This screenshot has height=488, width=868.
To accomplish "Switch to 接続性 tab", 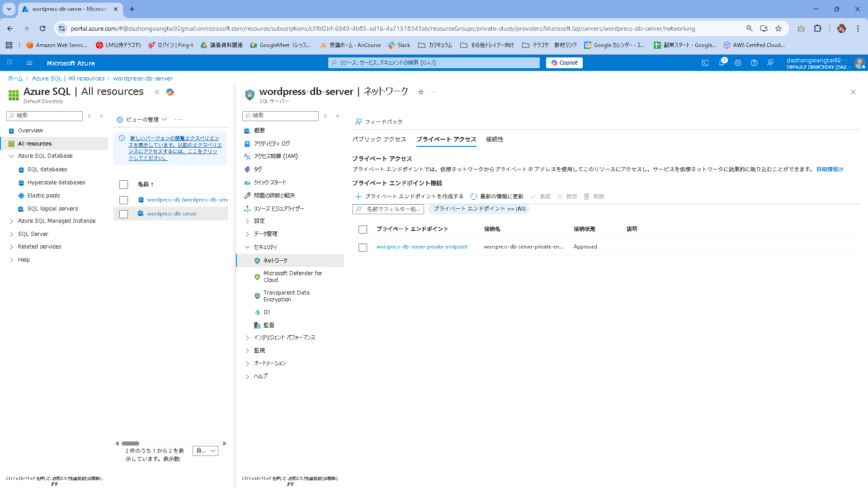I will coord(495,139).
